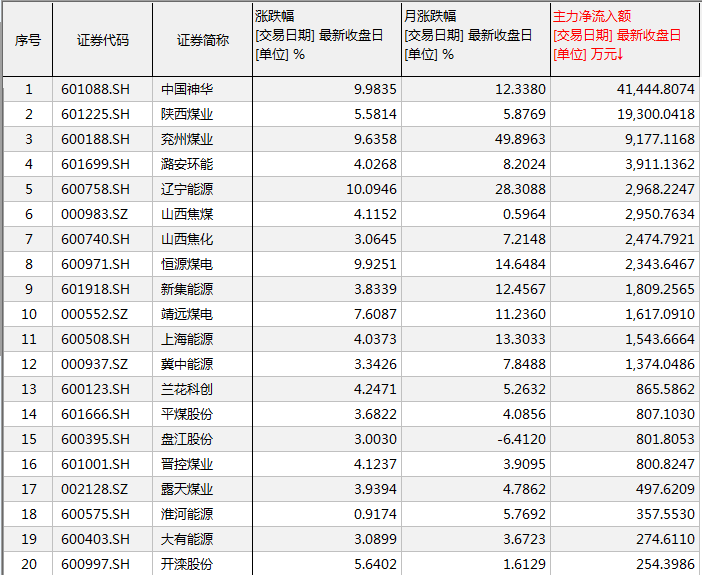Click row number 5
The image size is (702, 575).
click(x=29, y=189)
